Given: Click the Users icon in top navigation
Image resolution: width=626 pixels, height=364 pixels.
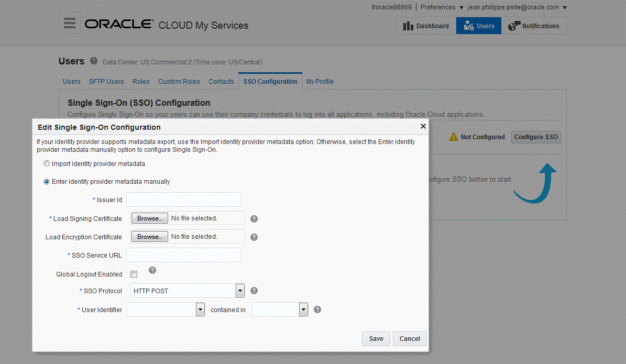Looking at the screenshot, I should coord(468,25).
